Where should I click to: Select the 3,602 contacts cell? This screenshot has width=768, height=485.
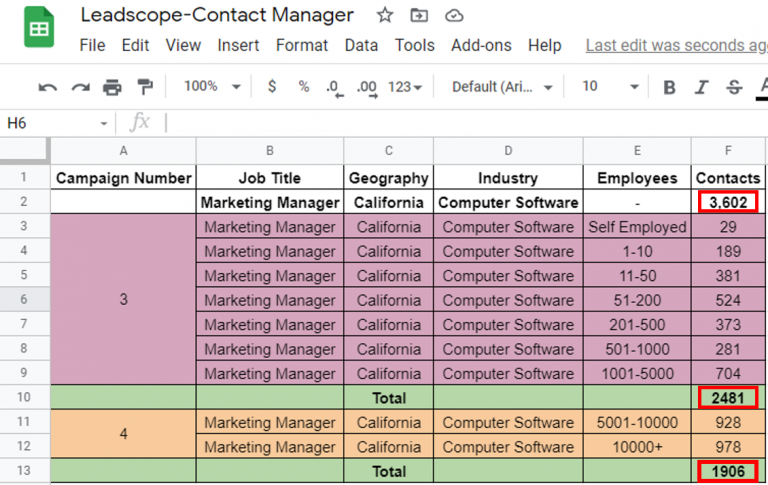coord(728,202)
